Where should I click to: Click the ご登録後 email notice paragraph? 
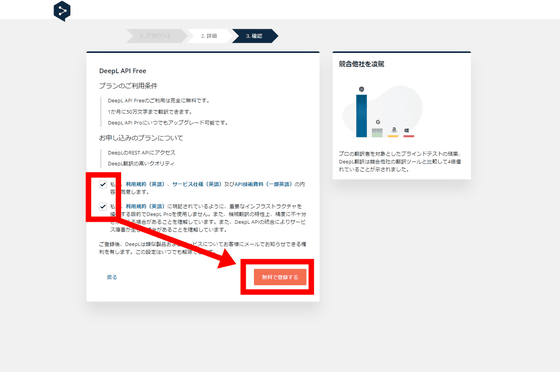pos(202,248)
